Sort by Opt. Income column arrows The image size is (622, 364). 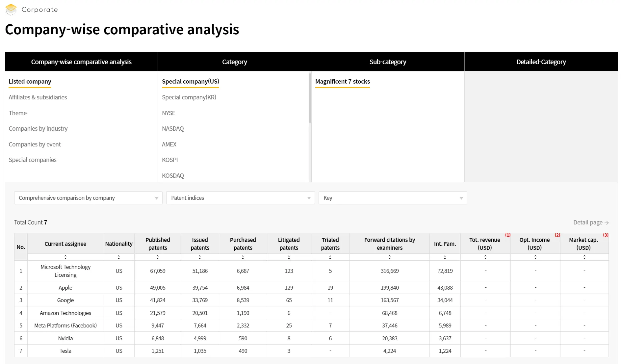tap(535, 257)
